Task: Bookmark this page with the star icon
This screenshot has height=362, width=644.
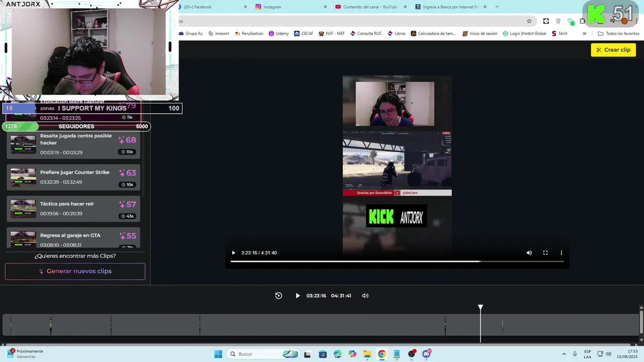Action: [529, 21]
